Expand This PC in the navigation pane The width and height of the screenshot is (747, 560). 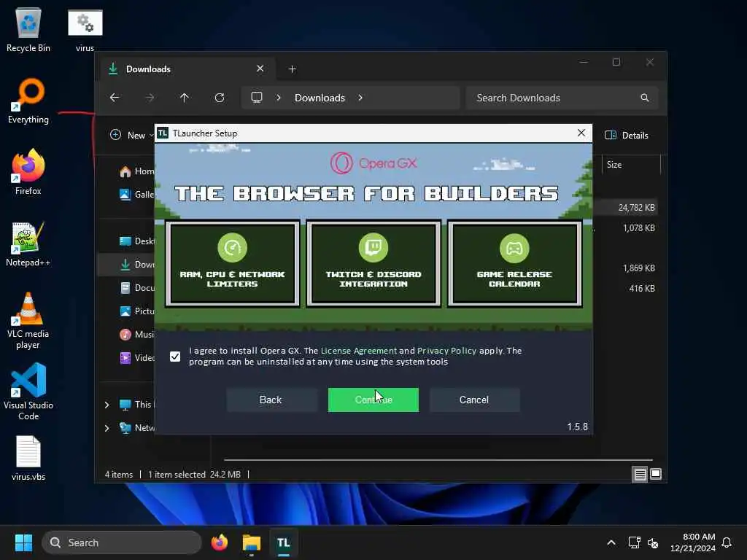(107, 405)
